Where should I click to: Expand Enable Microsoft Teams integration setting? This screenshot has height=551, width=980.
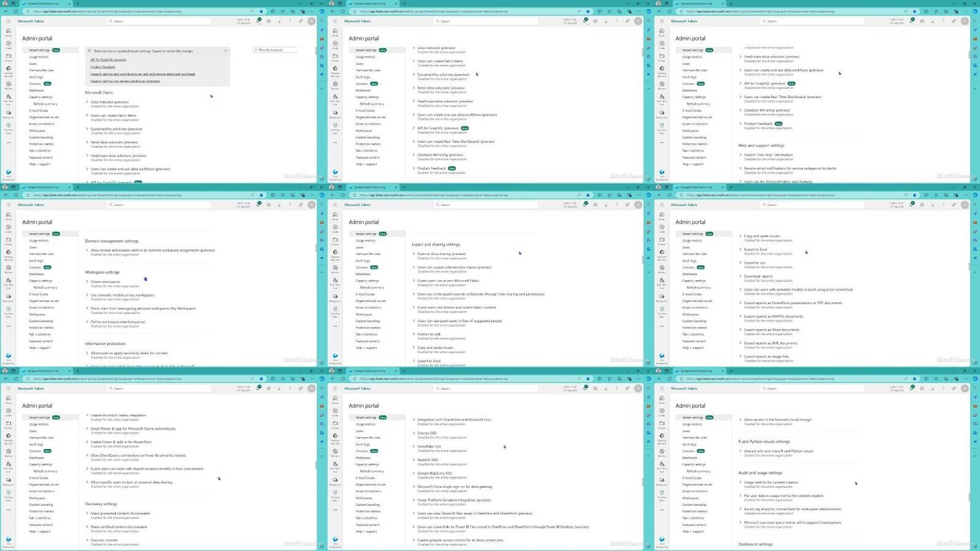(87, 416)
